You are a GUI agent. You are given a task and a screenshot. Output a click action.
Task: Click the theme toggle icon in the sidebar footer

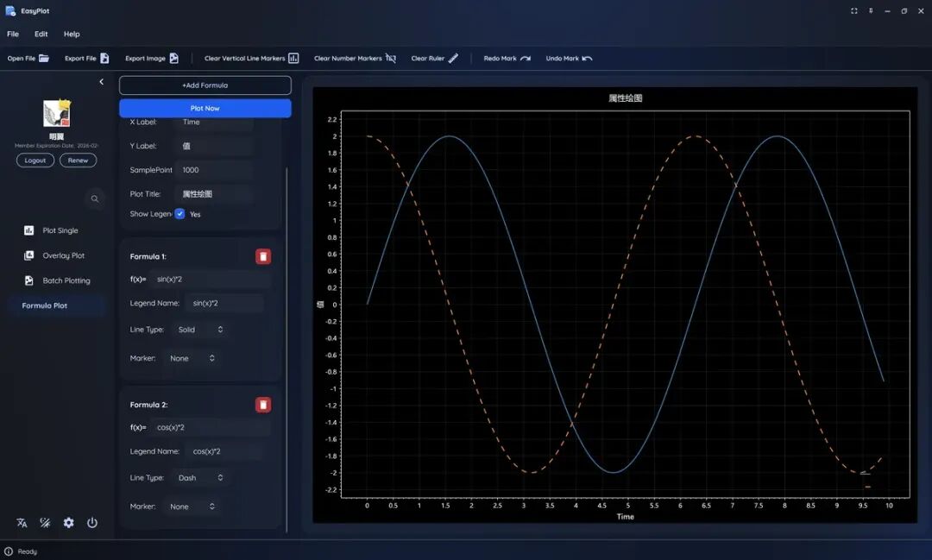pyautogui.click(x=45, y=523)
